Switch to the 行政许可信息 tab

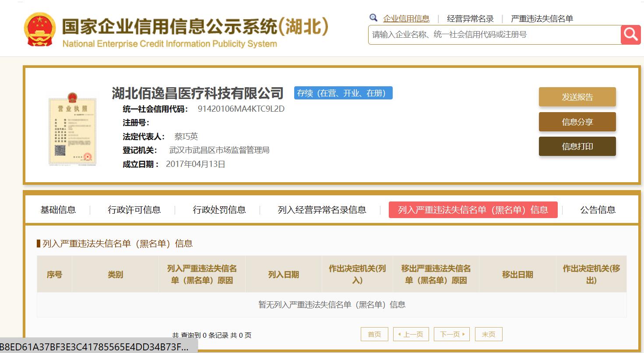click(x=134, y=210)
